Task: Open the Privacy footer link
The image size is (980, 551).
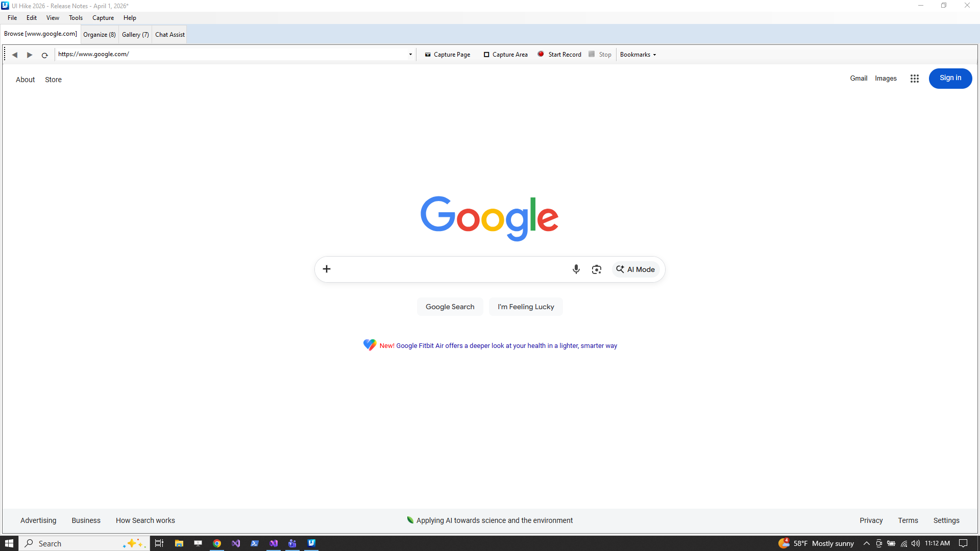Action: (871, 520)
